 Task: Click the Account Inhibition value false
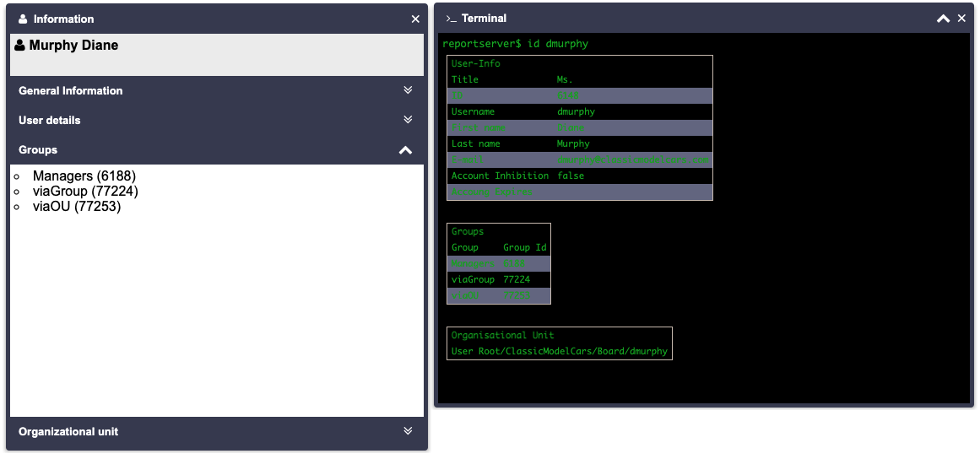coord(571,176)
